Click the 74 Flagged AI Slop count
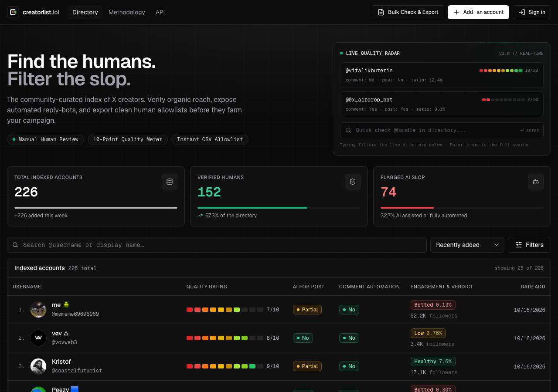The height and width of the screenshot is (392, 558). (x=388, y=192)
